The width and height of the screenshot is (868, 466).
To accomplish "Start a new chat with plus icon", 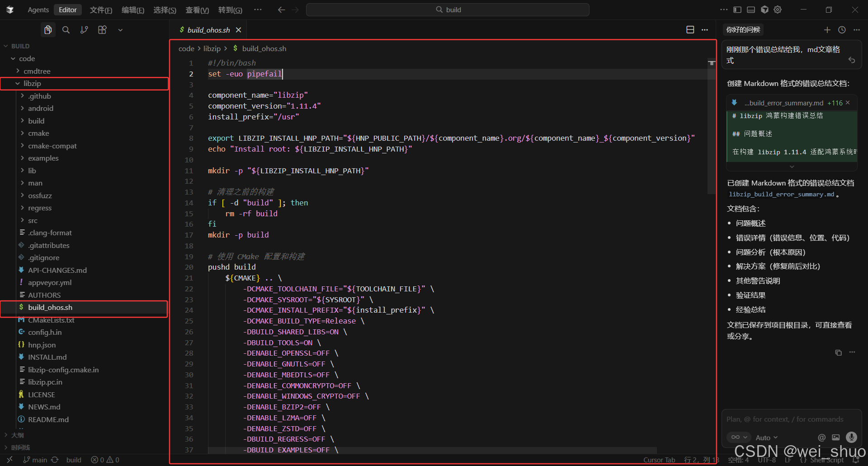I will [x=827, y=30].
